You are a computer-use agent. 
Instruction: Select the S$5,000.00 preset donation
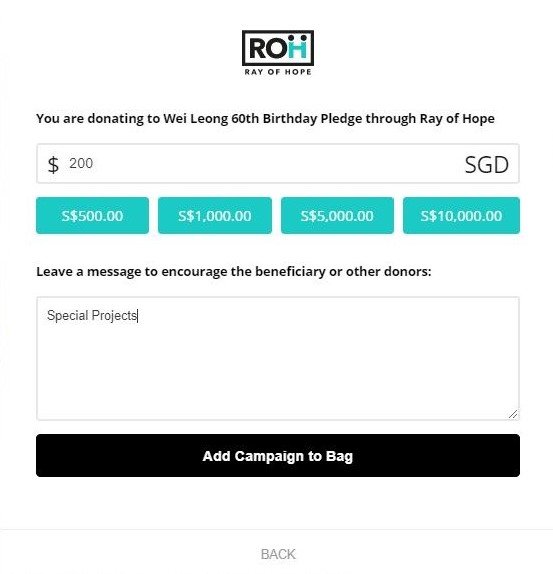click(x=337, y=215)
